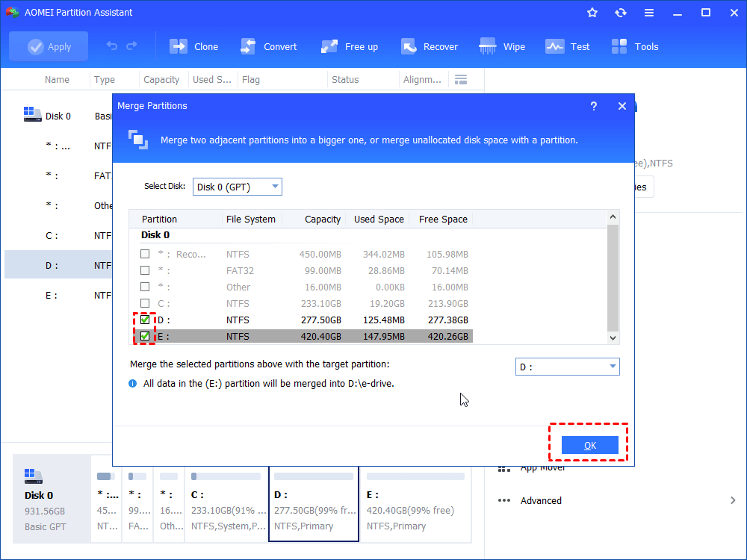The height and width of the screenshot is (560, 747).
Task: Open the Test tool
Action: (x=568, y=46)
